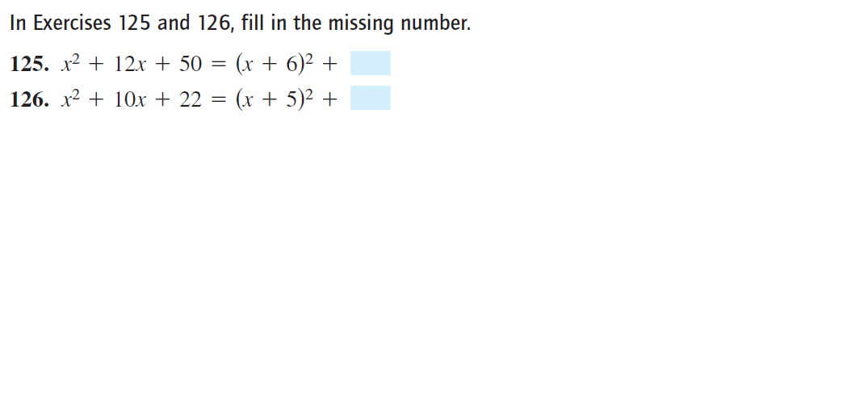The image size is (868, 404).
Task: Click the x² term in exercise 125
Action: click(x=70, y=65)
